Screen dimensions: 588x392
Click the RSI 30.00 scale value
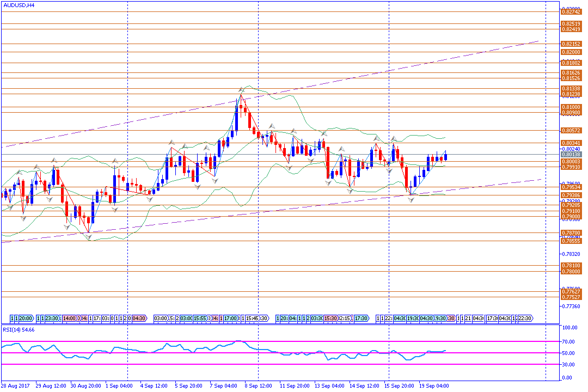(x=568, y=365)
